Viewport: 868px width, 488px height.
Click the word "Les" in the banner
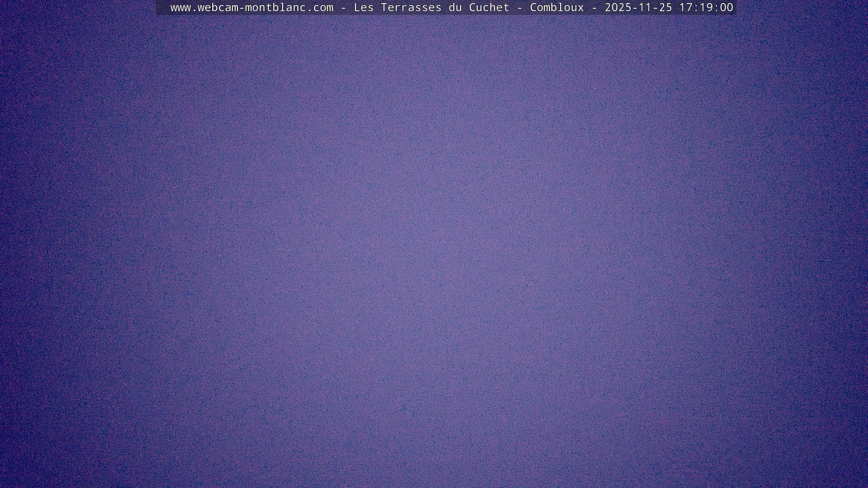point(363,7)
